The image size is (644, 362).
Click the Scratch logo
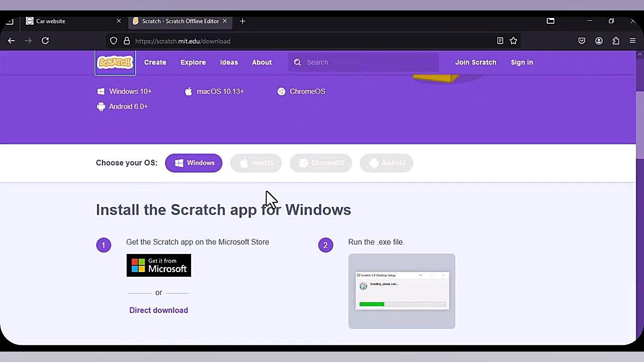[x=115, y=63]
